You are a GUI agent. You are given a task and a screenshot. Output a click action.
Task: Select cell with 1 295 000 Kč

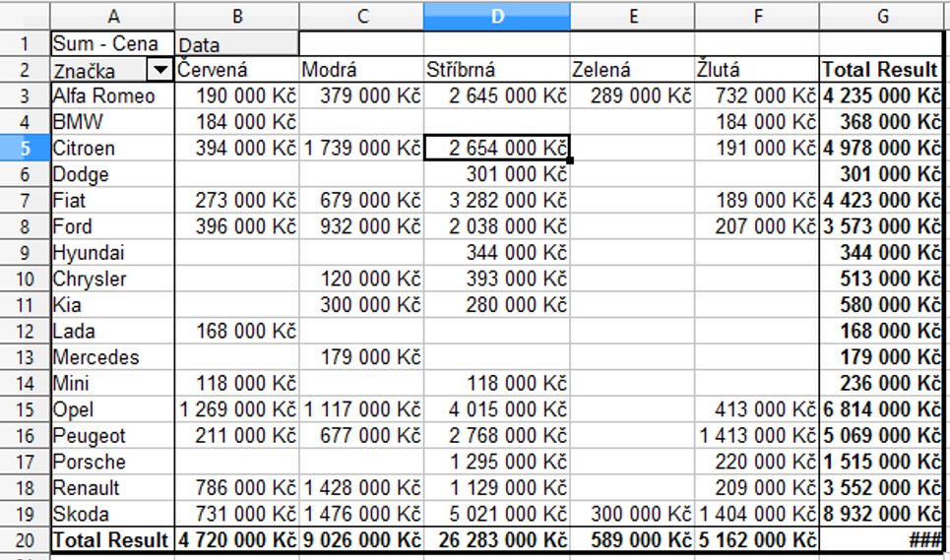click(497, 462)
